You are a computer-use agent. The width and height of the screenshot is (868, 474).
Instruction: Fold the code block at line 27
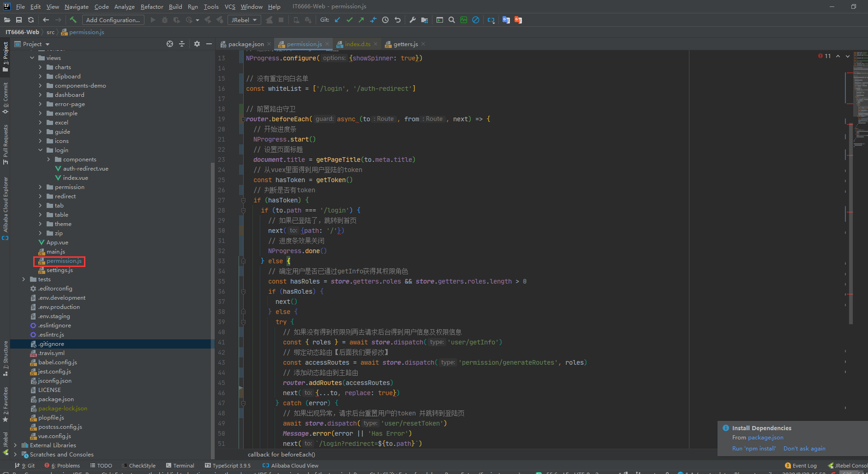pos(243,200)
